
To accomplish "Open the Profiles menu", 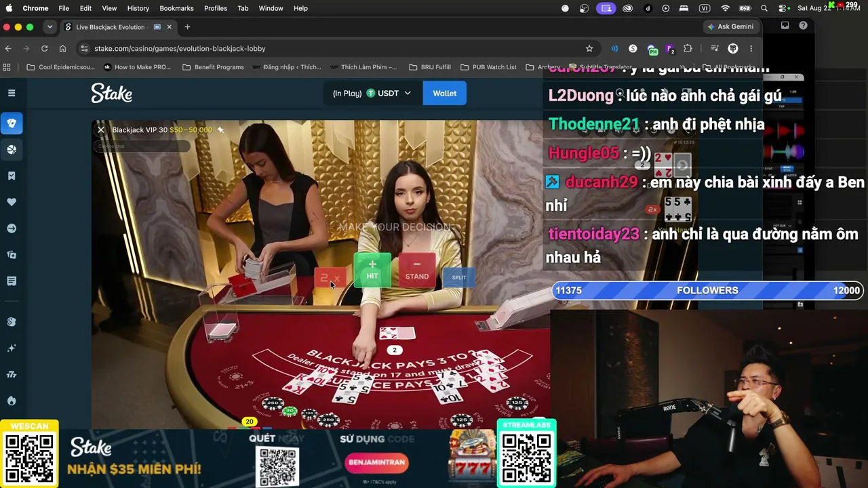I will [216, 8].
